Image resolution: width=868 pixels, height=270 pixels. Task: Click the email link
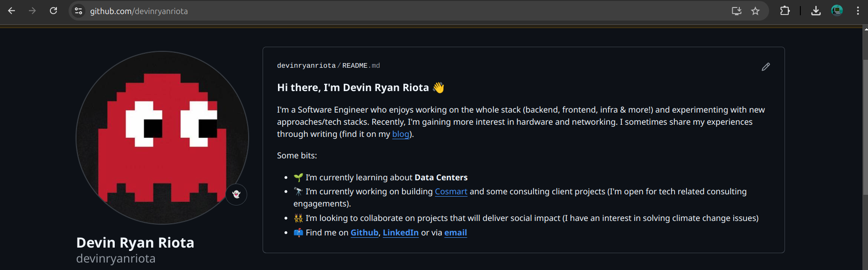click(x=456, y=233)
